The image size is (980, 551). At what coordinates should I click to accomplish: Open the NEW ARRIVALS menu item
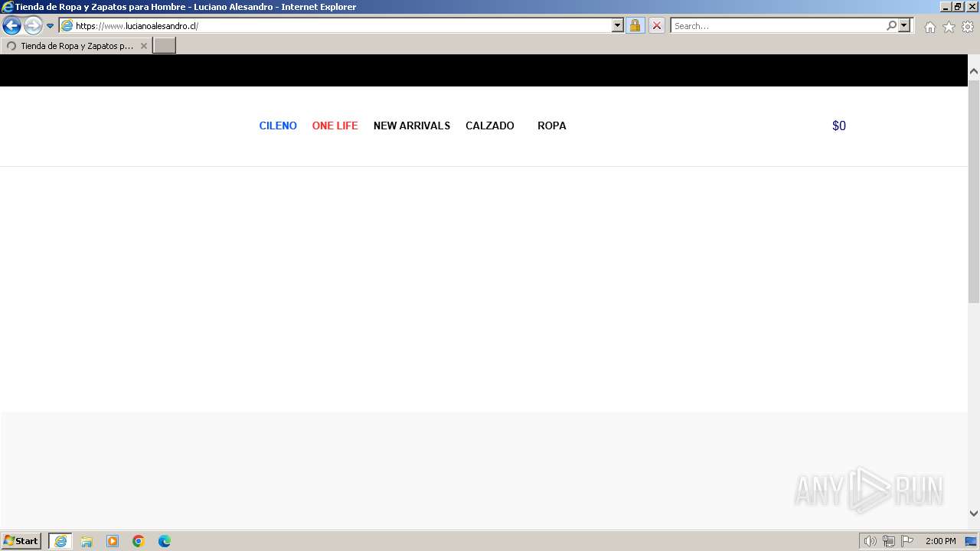coord(412,126)
